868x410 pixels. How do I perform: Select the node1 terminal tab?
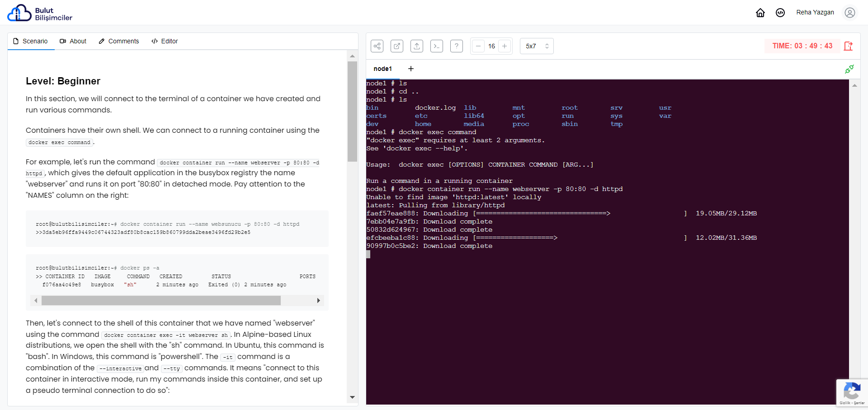pos(383,69)
